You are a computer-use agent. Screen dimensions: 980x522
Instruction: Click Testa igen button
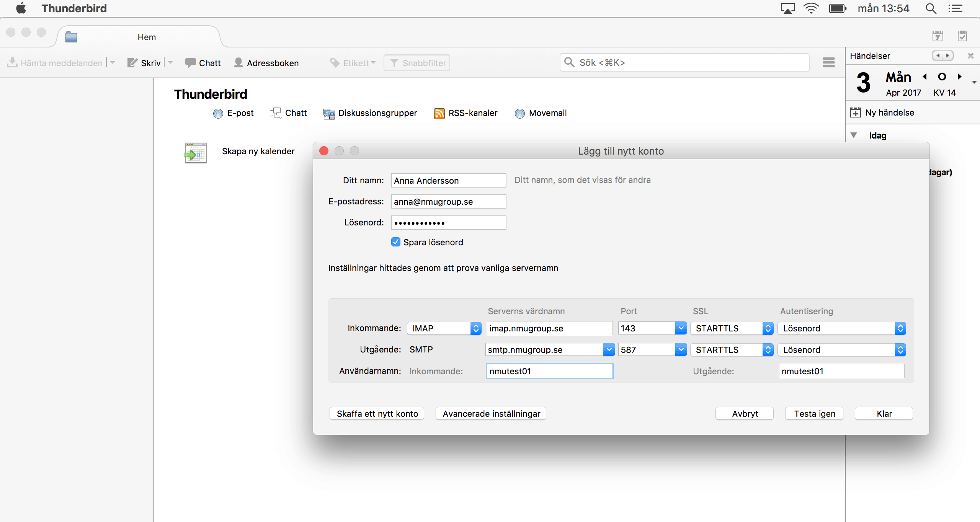(814, 413)
